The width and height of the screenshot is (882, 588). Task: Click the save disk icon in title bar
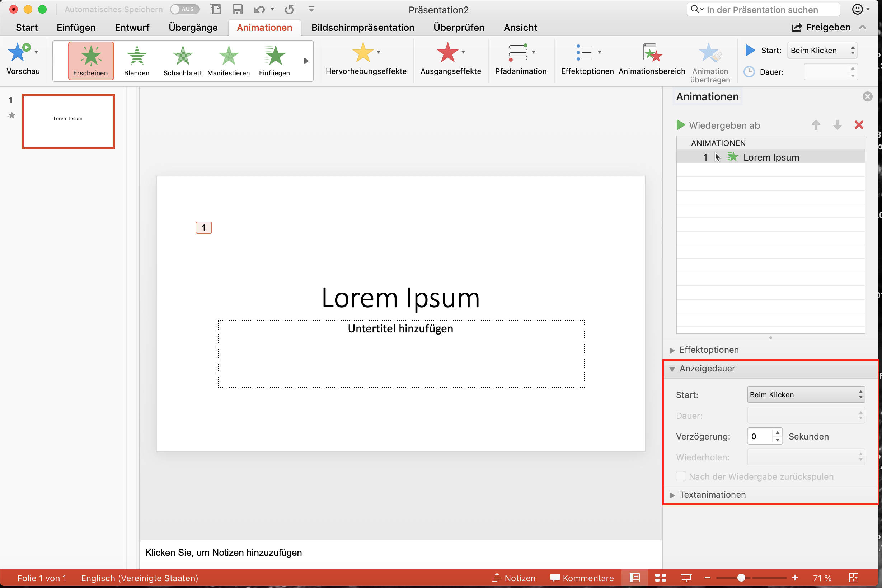click(237, 9)
